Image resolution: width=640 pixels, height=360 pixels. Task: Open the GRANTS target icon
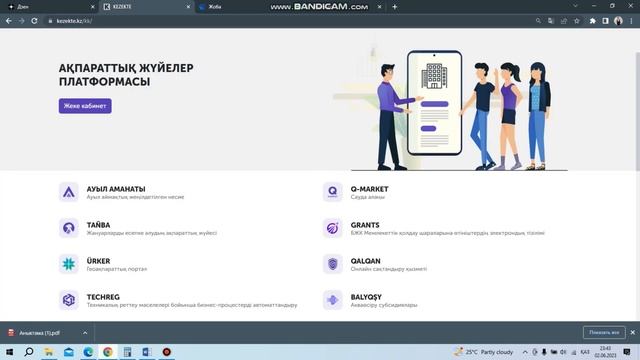(333, 228)
